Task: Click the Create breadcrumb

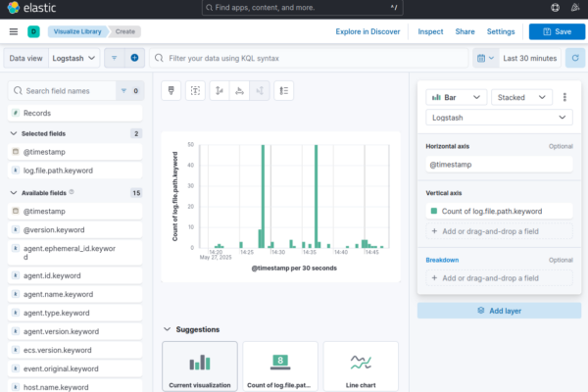Action: pyautogui.click(x=125, y=31)
